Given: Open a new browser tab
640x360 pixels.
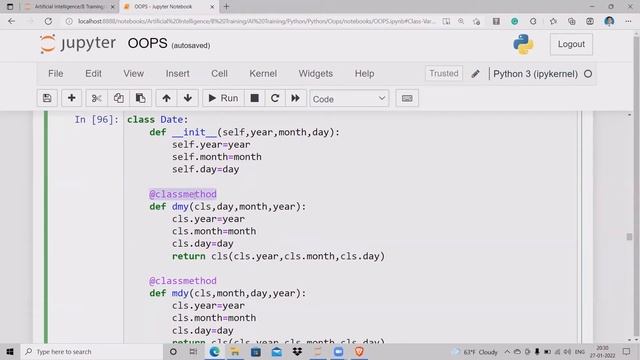Looking at the screenshot, I should [x=227, y=7].
